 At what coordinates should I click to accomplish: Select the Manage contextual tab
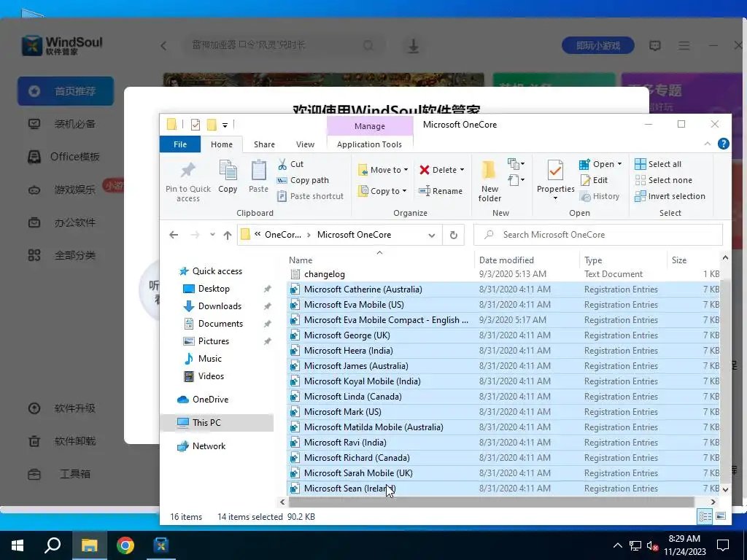click(x=370, y=126)
